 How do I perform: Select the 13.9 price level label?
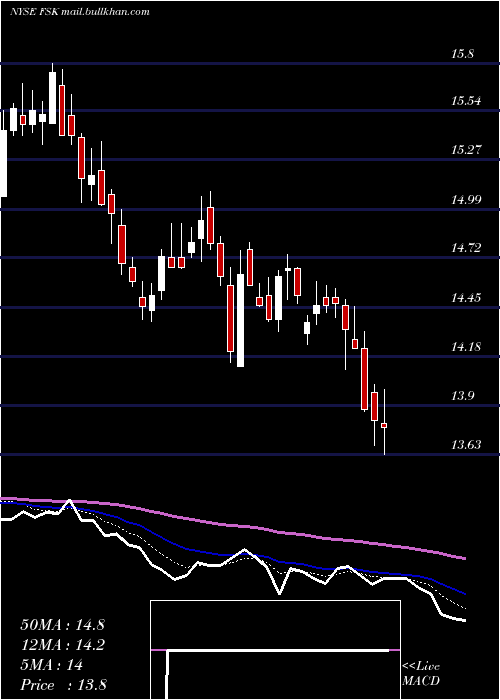click(x=462, y=396)
